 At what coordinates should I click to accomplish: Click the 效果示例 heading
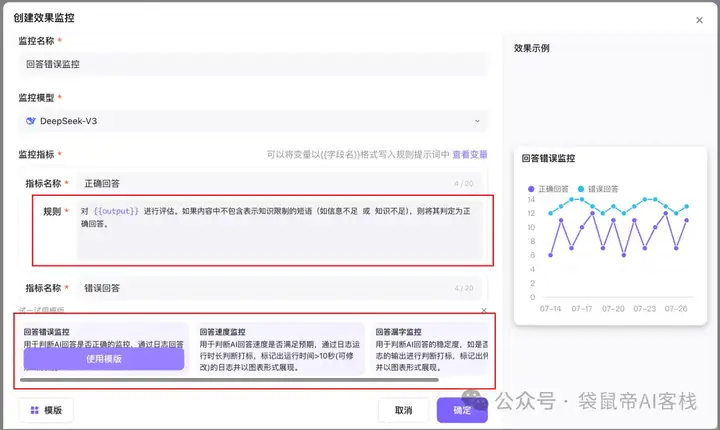[x=531, y=48]
